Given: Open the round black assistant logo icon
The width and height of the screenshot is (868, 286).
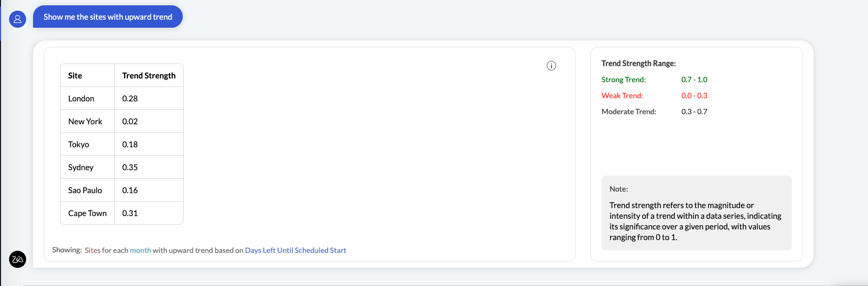Looking at the screenshot, I should [18, 259].
